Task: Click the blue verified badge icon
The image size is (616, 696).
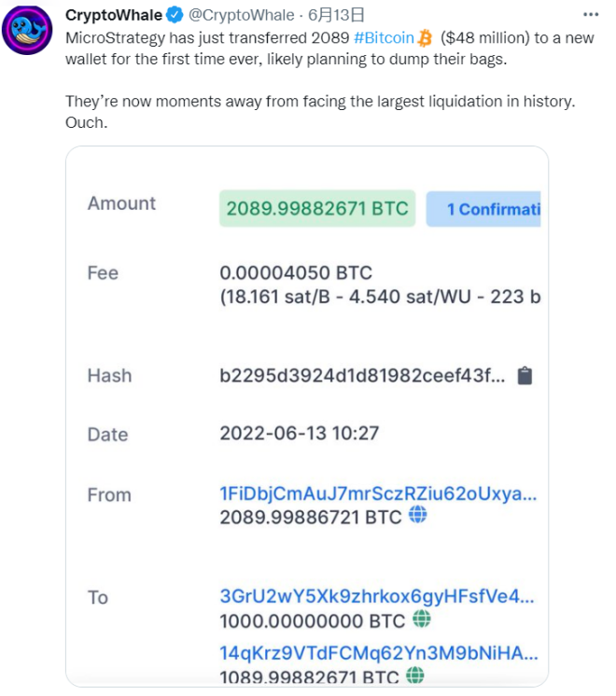Action: click(x=175, y=16)
